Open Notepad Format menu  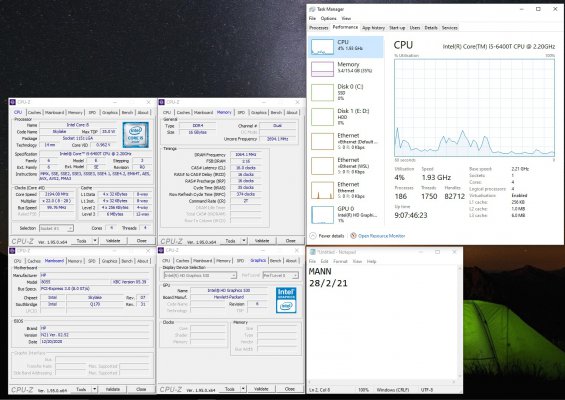[x=340, y=261]
